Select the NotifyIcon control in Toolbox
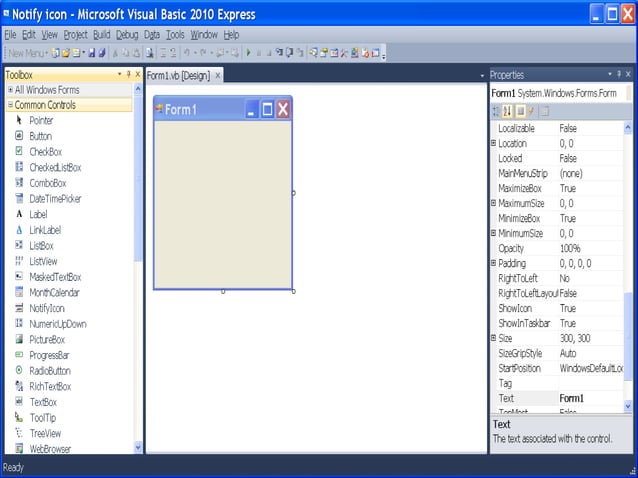Screen dimensions: 638x478 46,308
